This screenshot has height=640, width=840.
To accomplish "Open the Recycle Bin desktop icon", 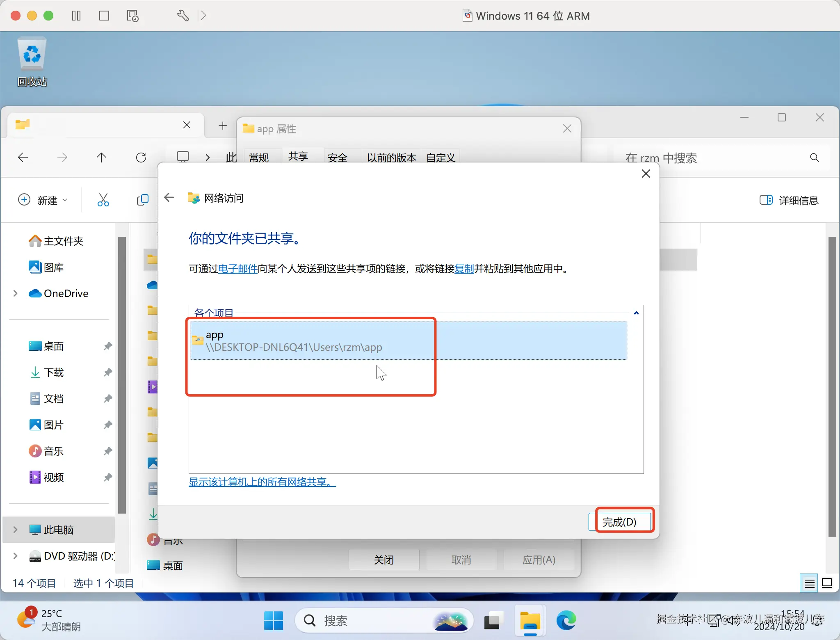I will coord(32,62).
